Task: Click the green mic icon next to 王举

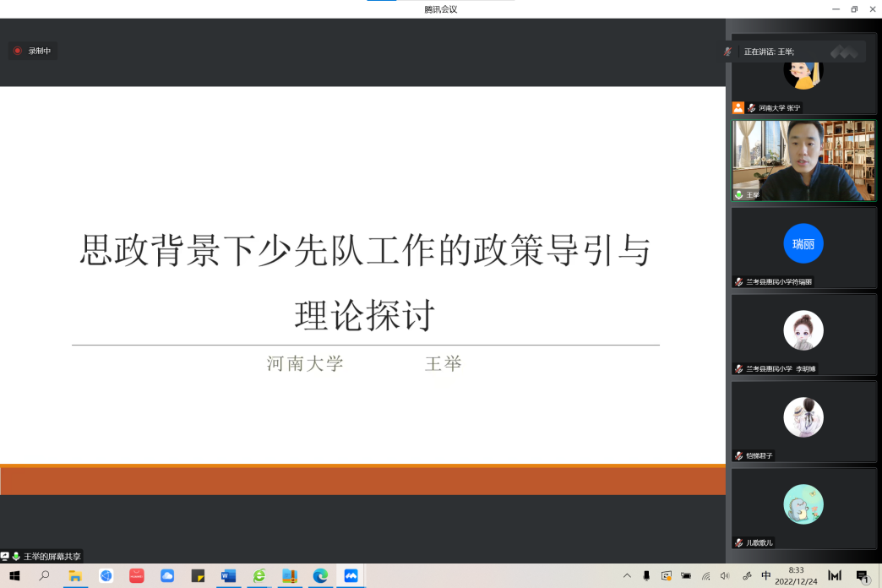Action: click(x=739, y=194)
